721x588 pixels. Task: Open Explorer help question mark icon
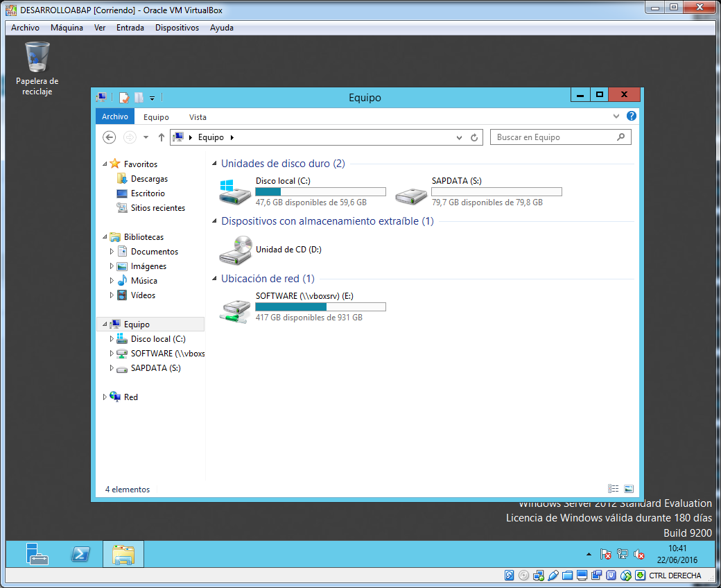coord(632,116)
